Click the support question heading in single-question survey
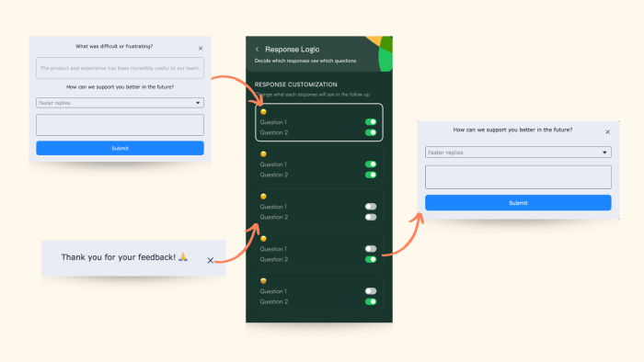 coord(512,130)
